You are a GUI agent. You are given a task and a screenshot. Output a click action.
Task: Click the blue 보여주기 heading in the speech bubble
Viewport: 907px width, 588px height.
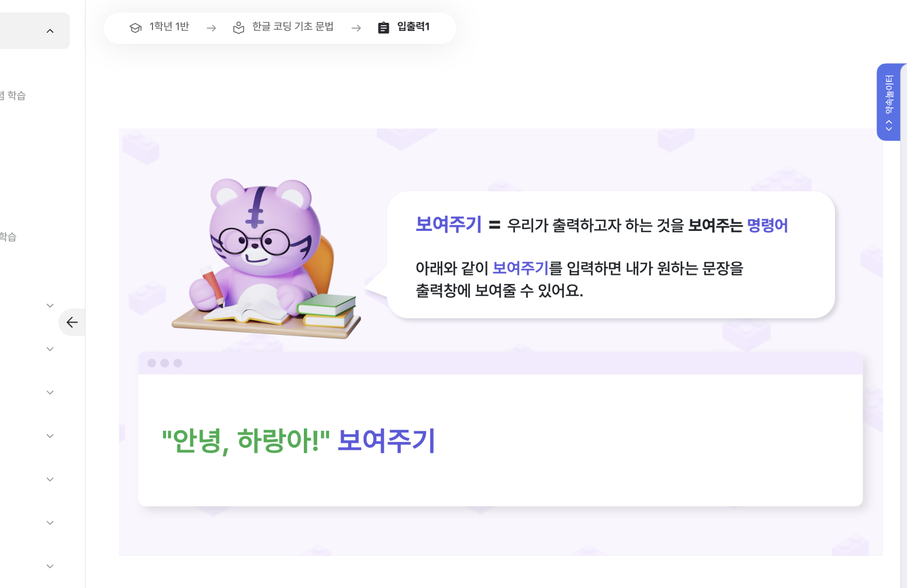tap(449, 224)
